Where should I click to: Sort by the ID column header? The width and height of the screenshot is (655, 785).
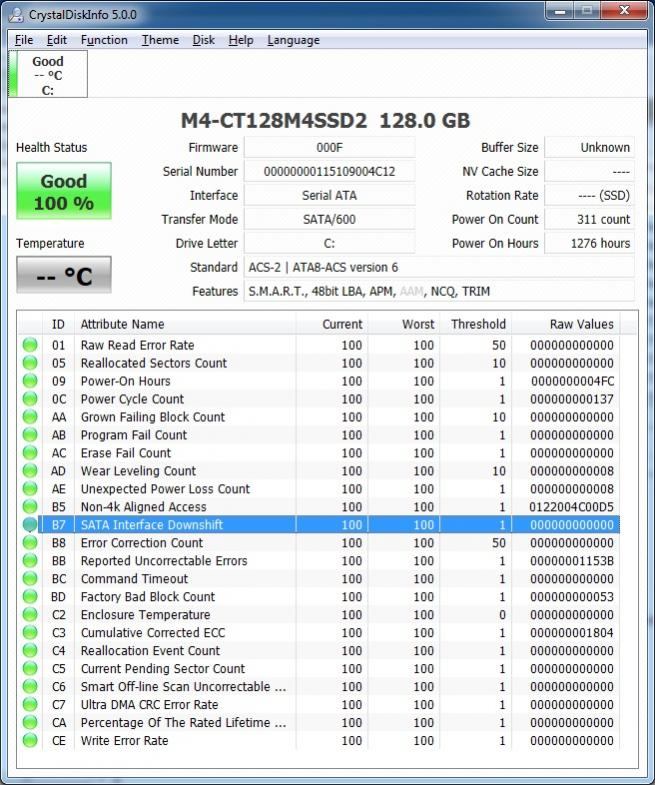[x=59, y=324]
